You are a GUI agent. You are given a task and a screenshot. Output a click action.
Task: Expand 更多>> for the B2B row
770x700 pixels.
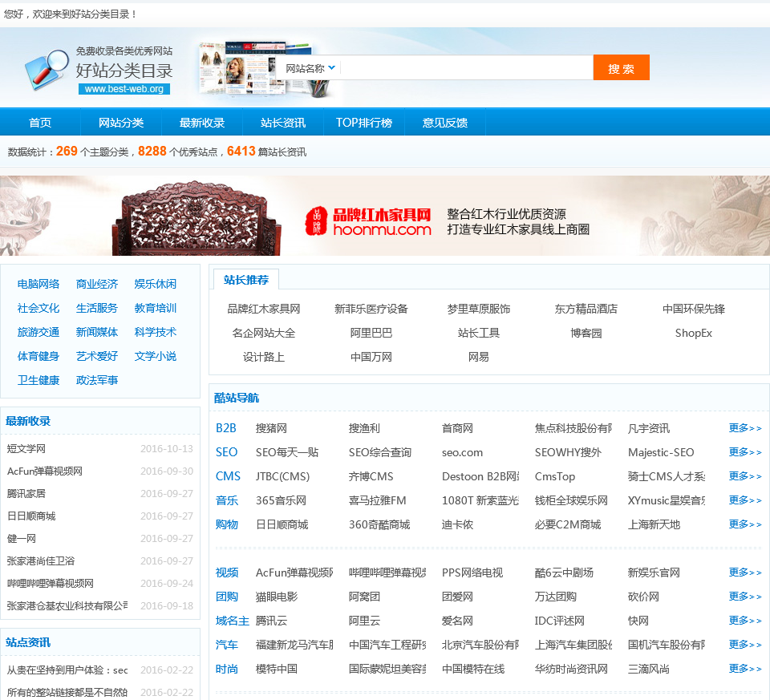pyautogui.click(x=745, y=428)
